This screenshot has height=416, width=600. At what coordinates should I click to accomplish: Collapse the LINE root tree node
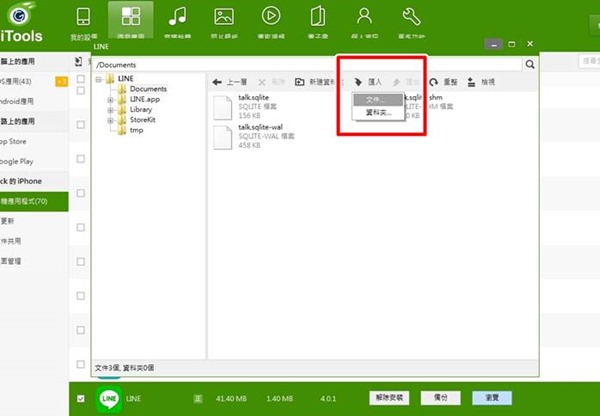pos(99,79)
